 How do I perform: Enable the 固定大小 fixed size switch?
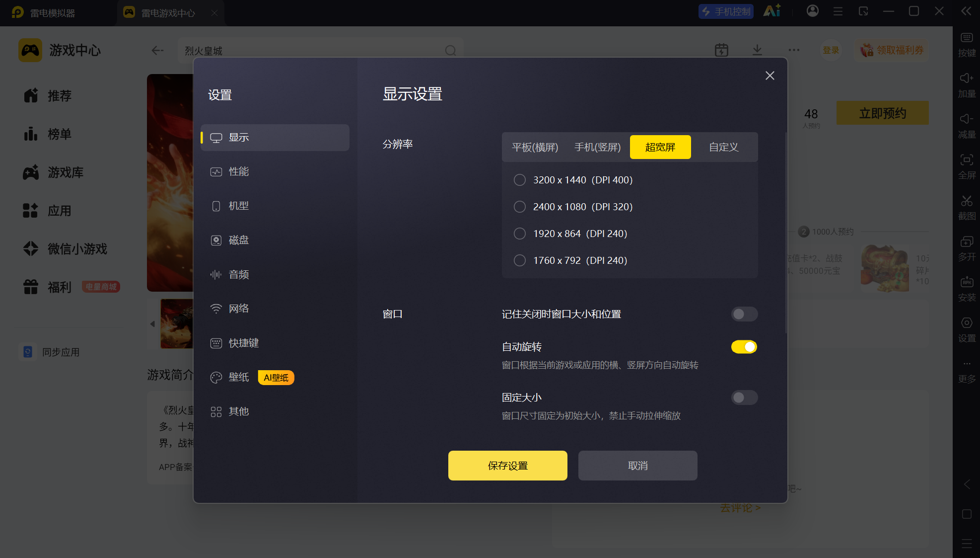[744, 398]
